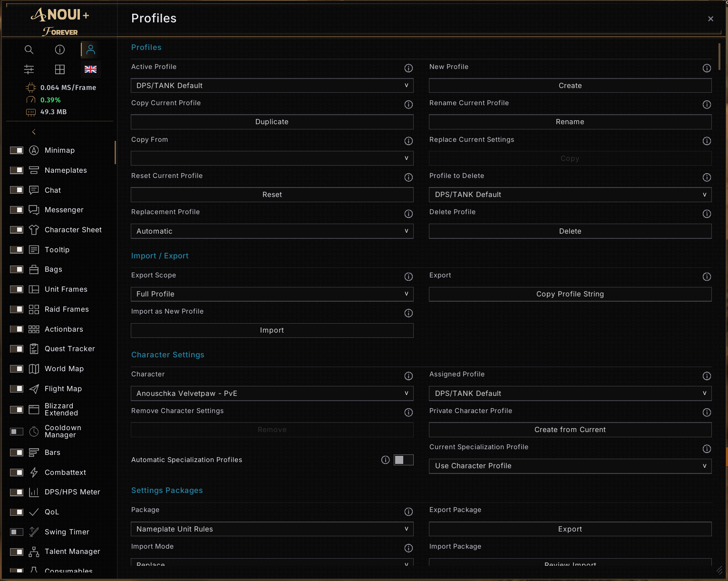Open Nameplates in the sidebar
The width and height of the screenshot is (728, 581).
coord(66,170)
